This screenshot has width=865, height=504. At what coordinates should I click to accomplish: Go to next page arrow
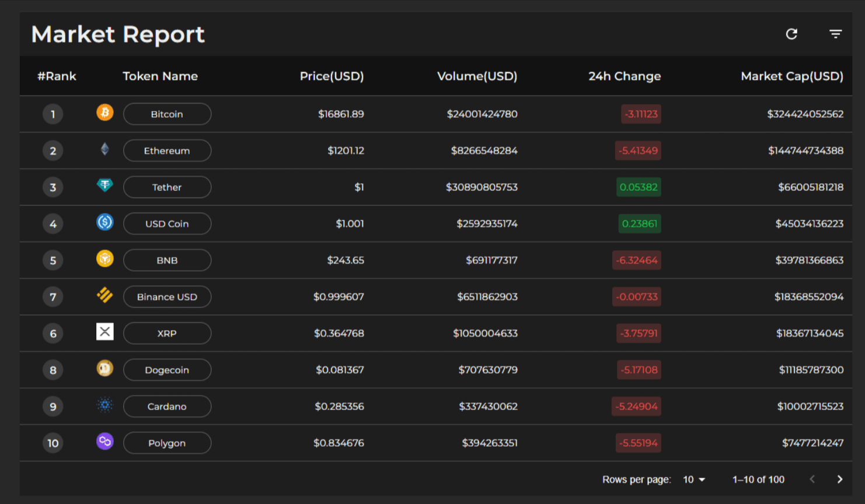(840, 480)
